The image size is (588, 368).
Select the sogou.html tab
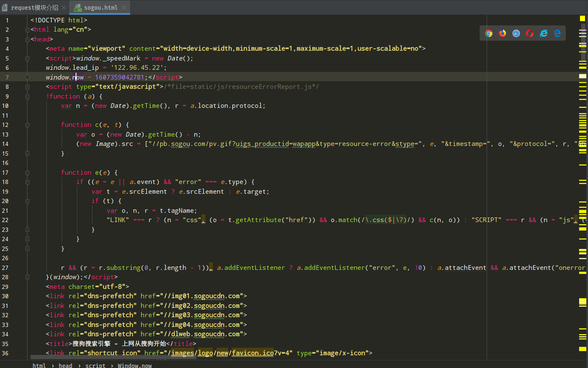[100, 8]
